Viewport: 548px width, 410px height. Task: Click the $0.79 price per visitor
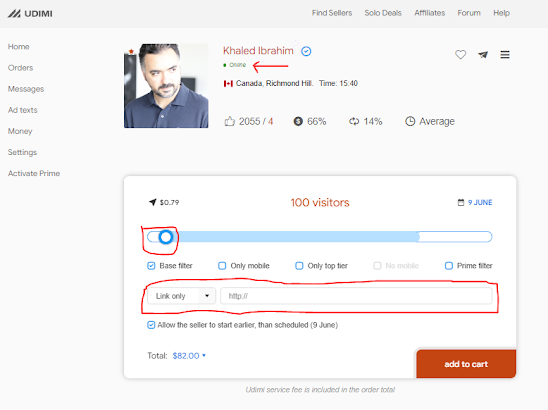169,202
